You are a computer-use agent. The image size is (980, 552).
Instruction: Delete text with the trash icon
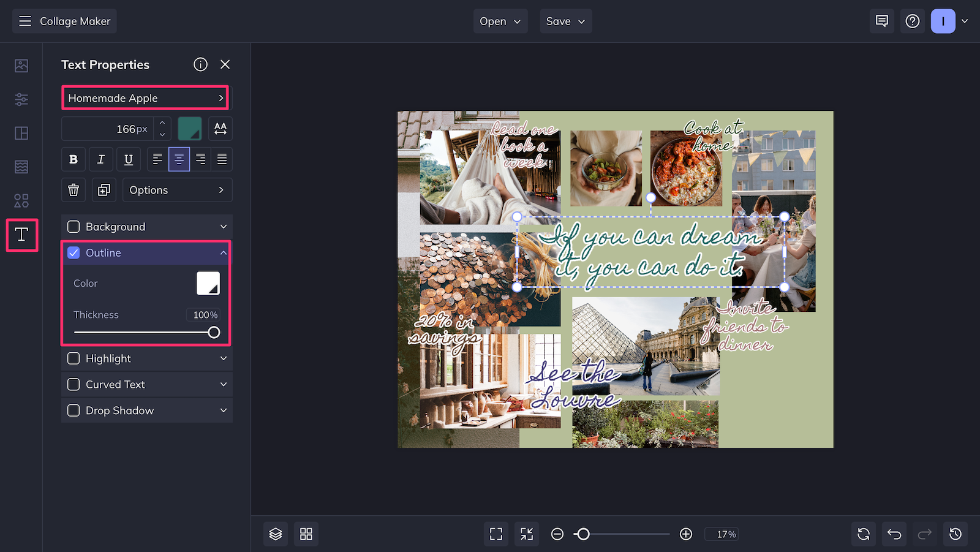[x=73, y=190]
